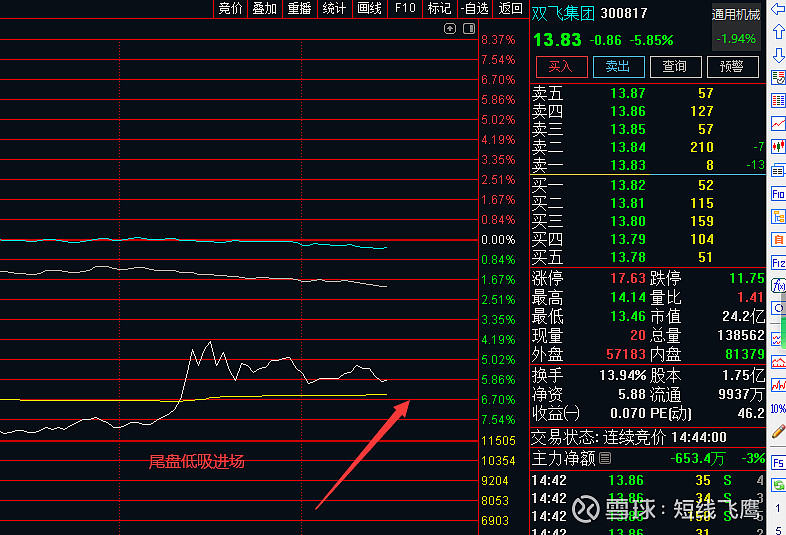Open the red mountain chart icon
Image resolution: width=786 pixels, height=535 pixels.
(x=778, y=362)
